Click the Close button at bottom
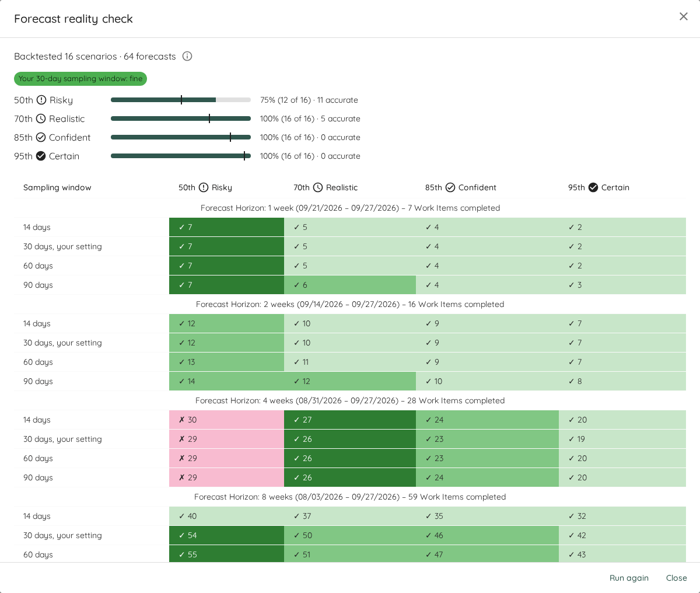The width and height of the screenshot is (700, 593). [677, 578]
